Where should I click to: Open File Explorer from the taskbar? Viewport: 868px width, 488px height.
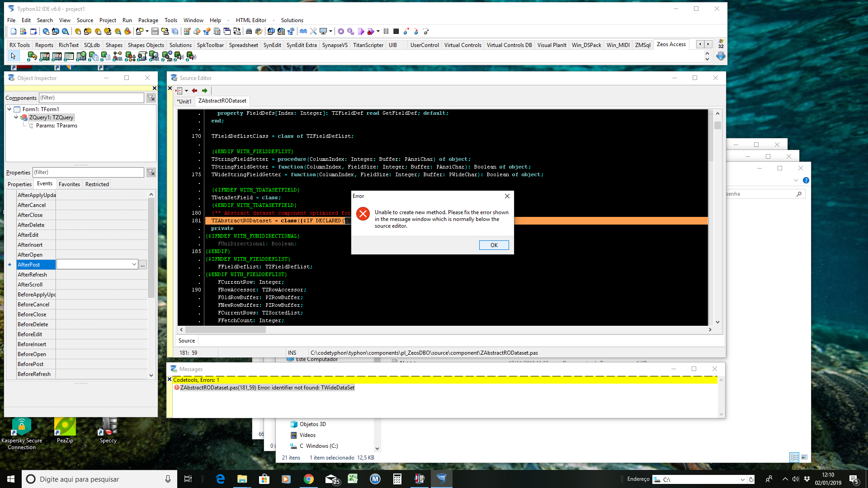coord(242,479)
